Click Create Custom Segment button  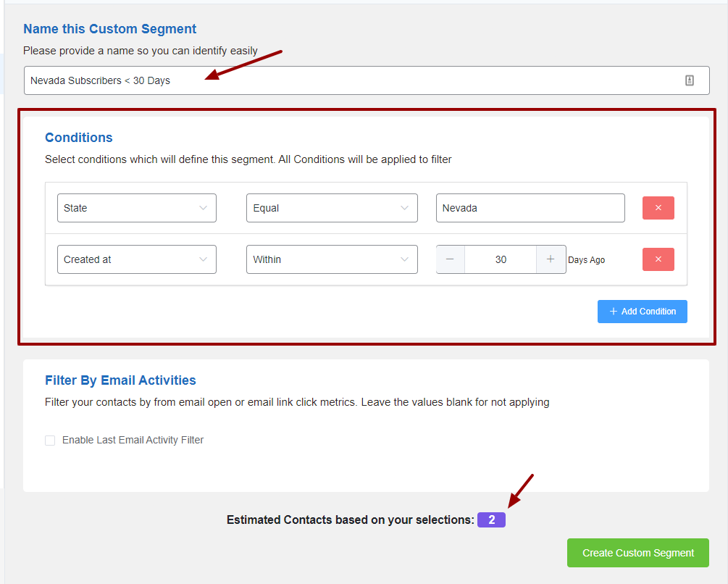click(637, 553)
